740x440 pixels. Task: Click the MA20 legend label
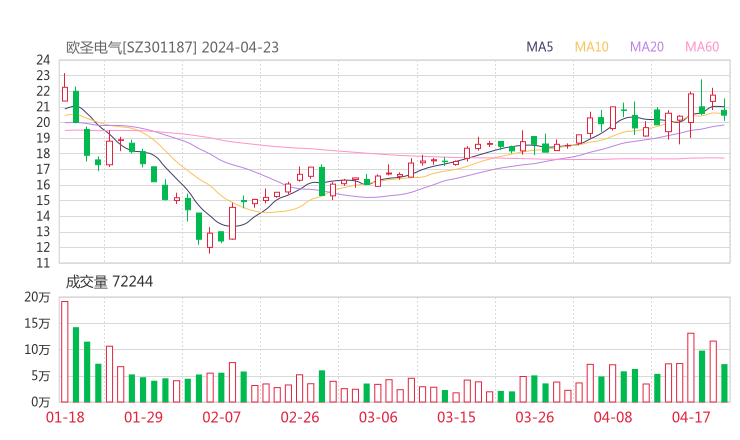647,47
